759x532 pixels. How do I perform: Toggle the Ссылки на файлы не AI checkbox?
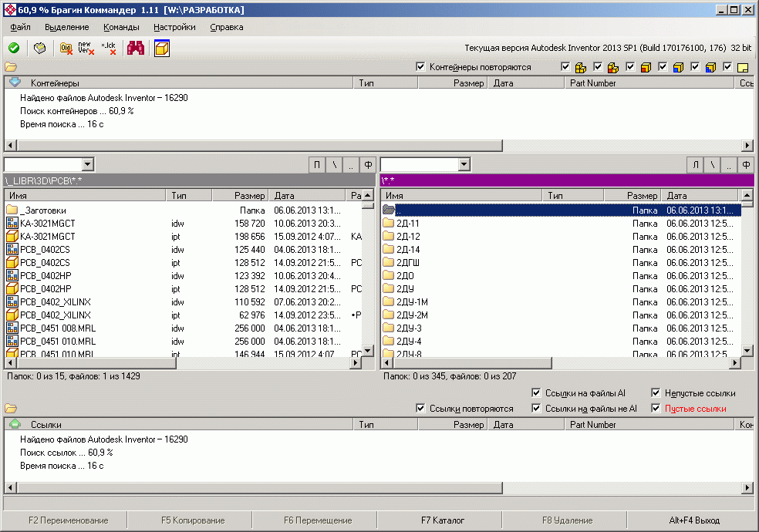tap(536, 408)
